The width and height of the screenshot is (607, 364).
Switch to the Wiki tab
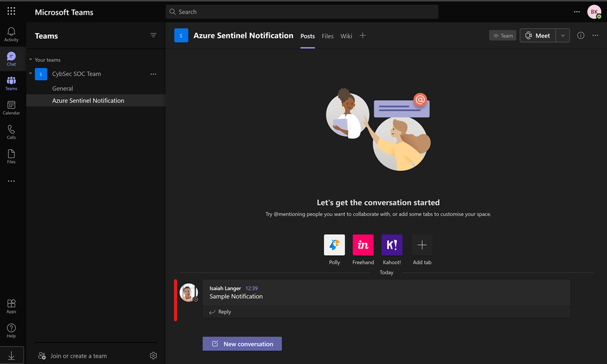[346, 36]
